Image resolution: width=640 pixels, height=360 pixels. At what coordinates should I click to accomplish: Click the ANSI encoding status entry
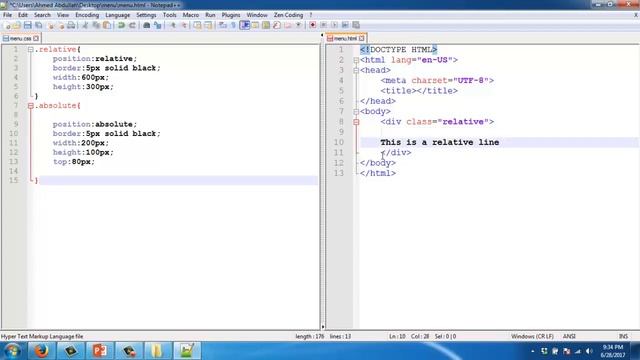pyautogui.click(x=569, y=336)
